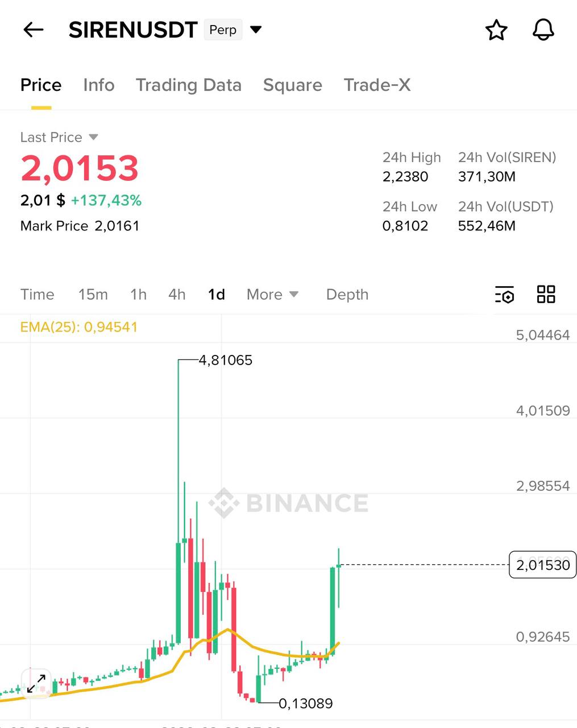Open the Trading Data tab

189,85
